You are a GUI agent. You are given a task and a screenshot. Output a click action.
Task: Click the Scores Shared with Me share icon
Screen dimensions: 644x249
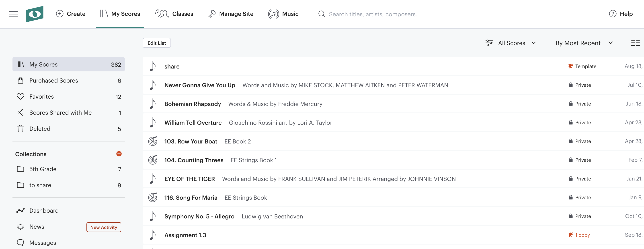(21, 113)
